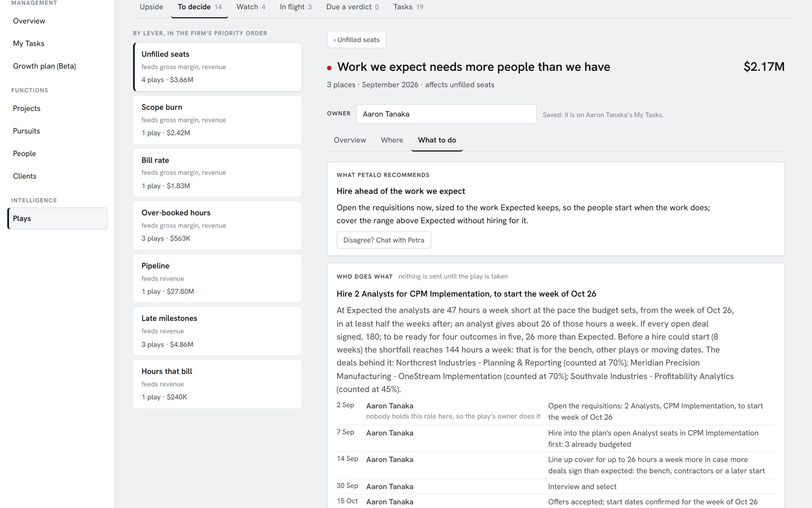Open the play's Overview sub-tab

[350, 140]
